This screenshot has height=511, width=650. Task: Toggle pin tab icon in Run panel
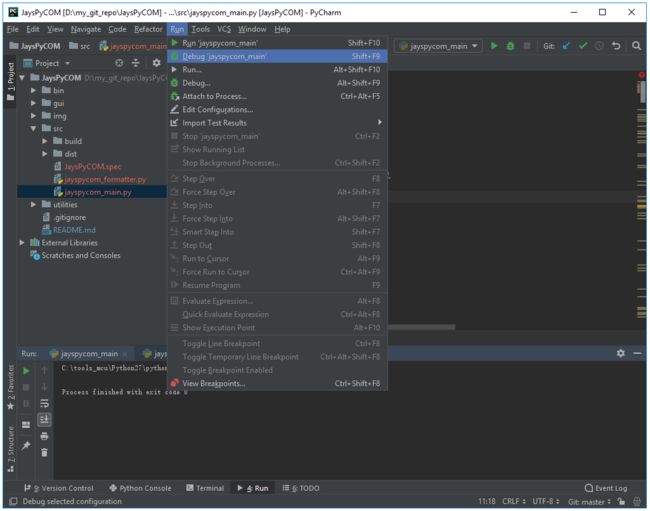click(26, 446)
